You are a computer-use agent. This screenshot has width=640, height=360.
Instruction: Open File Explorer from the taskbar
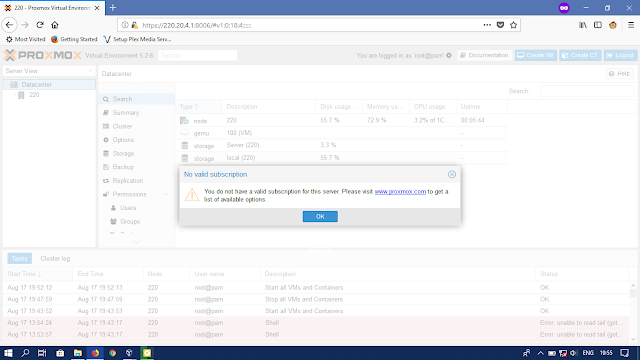[78, 353]
